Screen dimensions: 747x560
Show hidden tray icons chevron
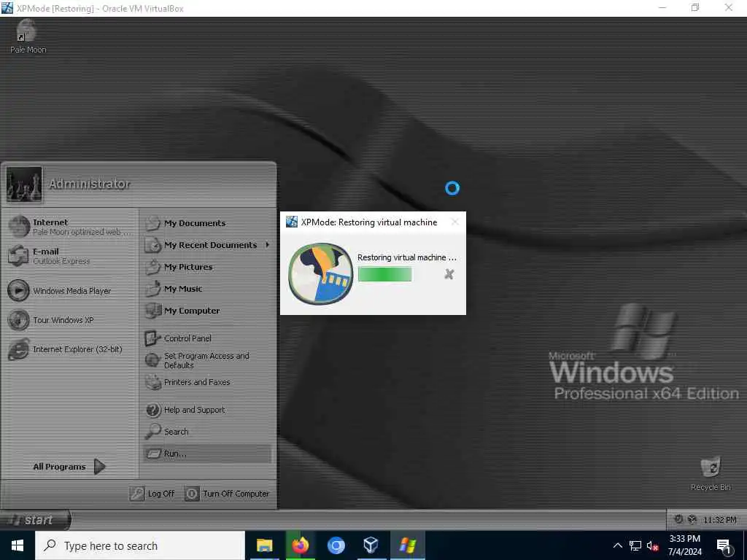[617, 545]
